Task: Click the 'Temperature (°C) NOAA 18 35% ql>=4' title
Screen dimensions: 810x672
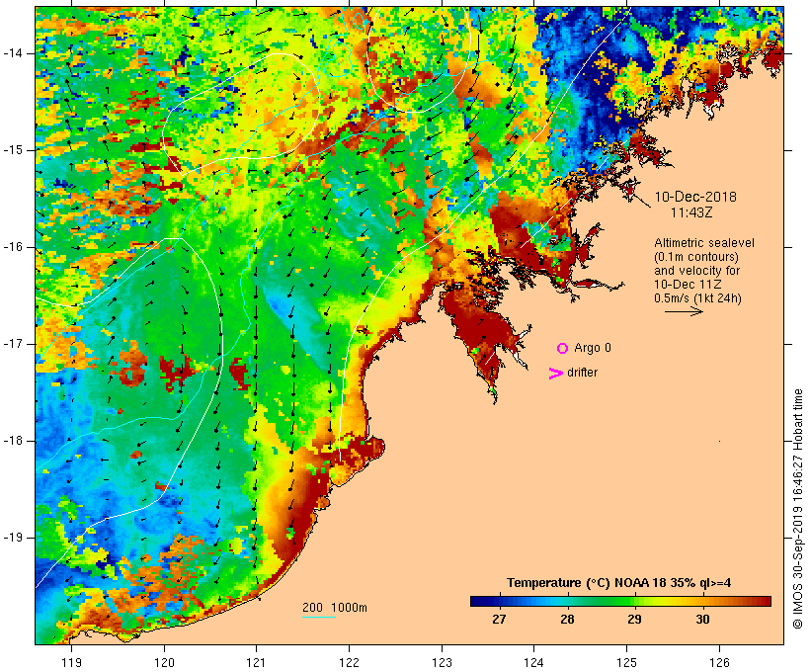Action: pos(619,583)
